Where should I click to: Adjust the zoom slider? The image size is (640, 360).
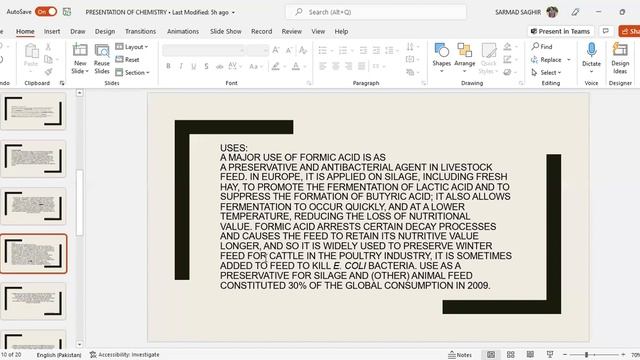594,355
